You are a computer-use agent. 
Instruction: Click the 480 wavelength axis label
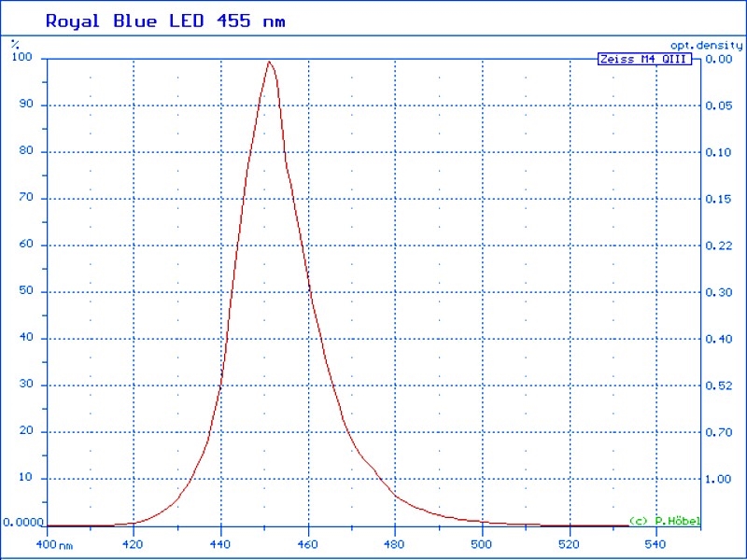click(x=395, y=544)
